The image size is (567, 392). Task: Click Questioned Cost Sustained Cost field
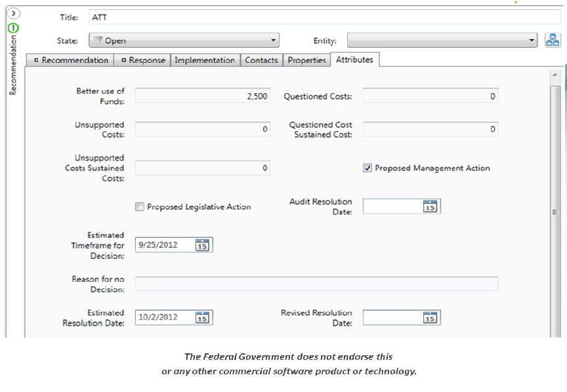tap(430, 129)
